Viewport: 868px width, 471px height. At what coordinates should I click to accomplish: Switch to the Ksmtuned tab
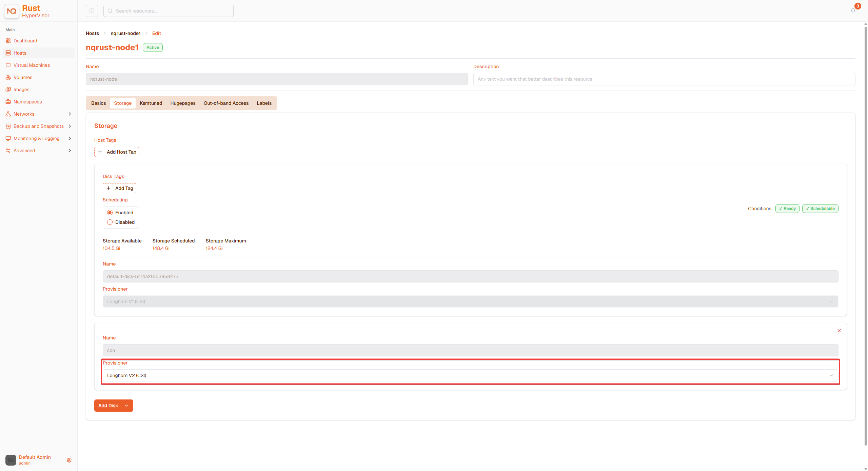click(x=151, y=103)
